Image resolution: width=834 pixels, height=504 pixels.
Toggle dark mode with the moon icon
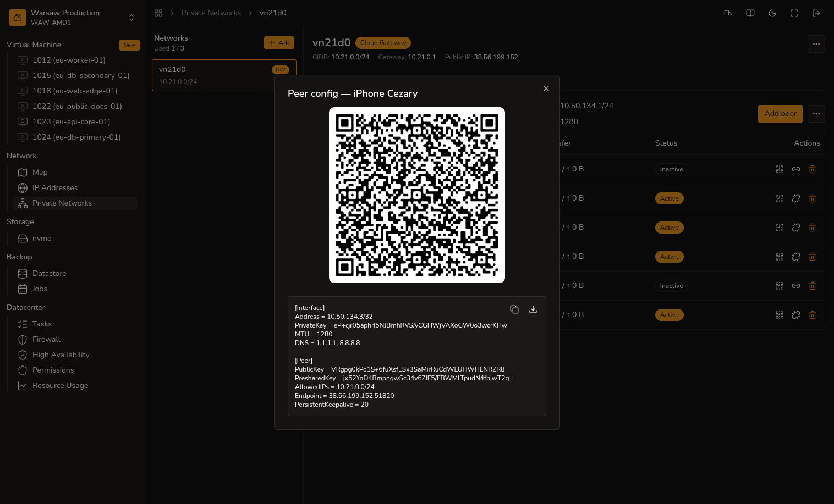772,13
